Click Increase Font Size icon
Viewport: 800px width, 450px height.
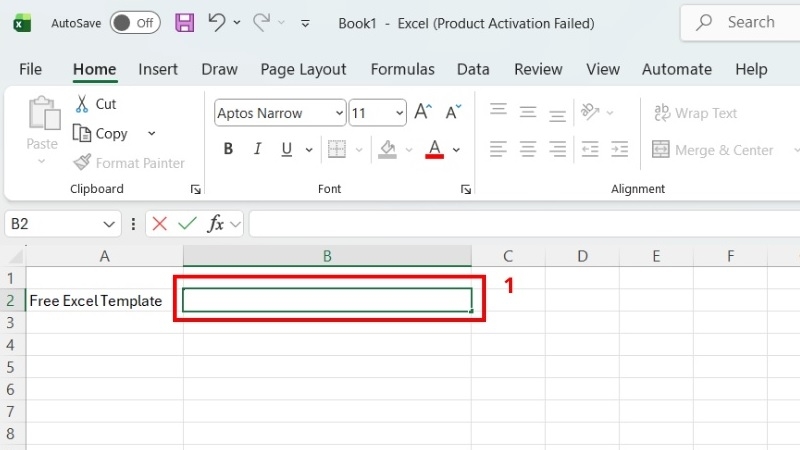click(x=423, y=112)
